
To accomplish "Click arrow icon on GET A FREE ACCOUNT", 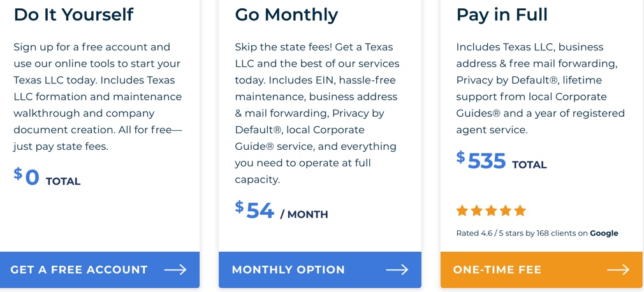I will (x=175, y=270).
